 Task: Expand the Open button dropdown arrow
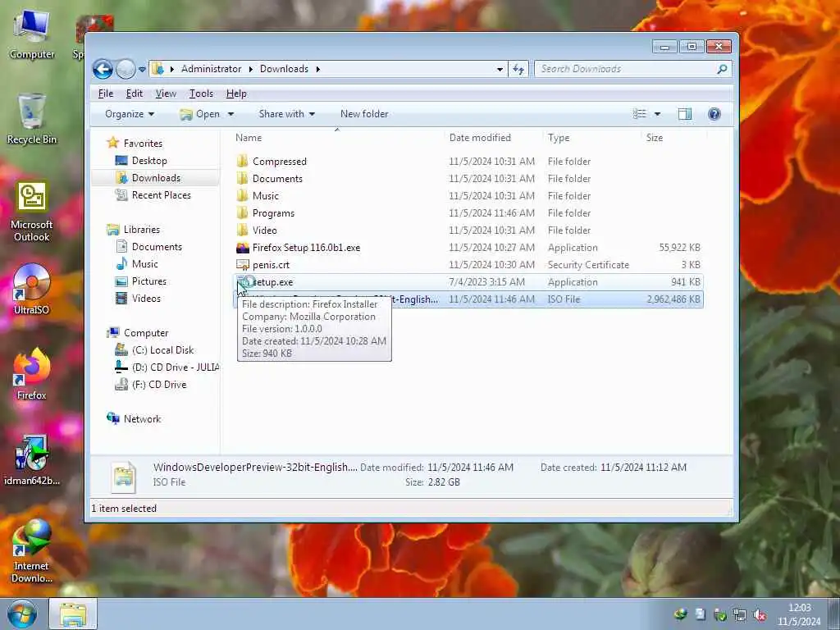[x=231, y=113]
